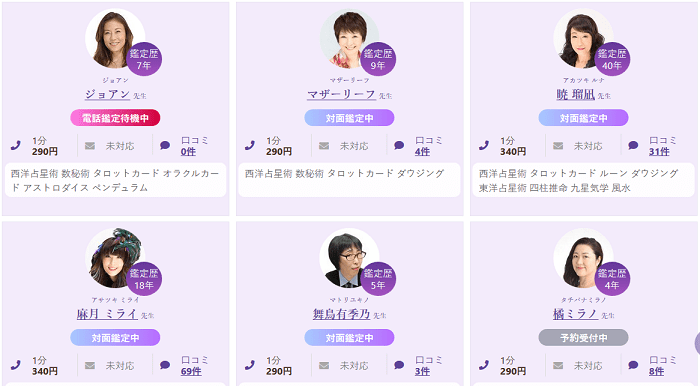700x386 pixels.
Task: Click the phone icon on 麻月 ミライ's card
Action: pos(16,365)
